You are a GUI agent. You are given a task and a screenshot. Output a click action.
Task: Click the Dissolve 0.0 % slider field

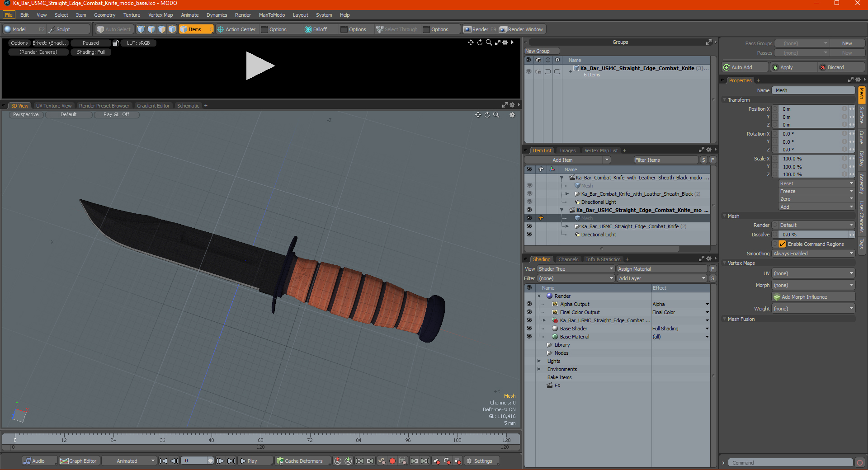(x=814, y=235)
